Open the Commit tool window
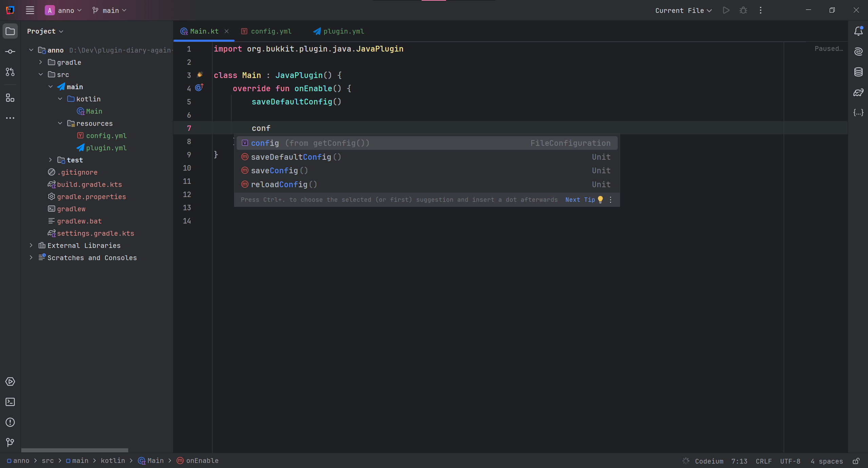The height and width of the screenshot is (468, 868). [10, 51]
